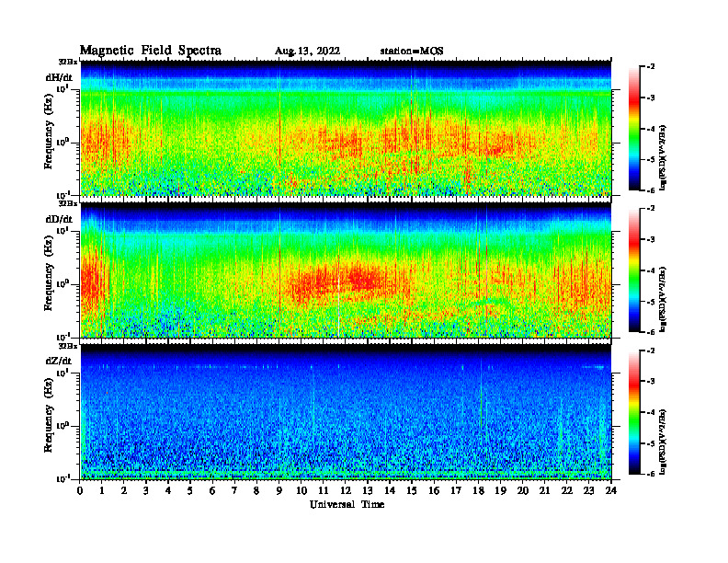Click the hour 2 tick label
Image resolution: width=728 pixels, height=563 pixels.
click(124, 491)
